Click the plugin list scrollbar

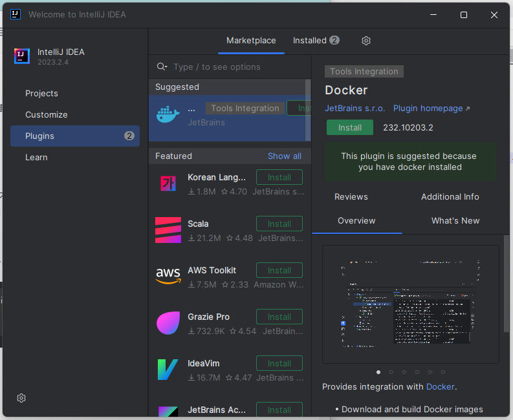coord(307,110)
